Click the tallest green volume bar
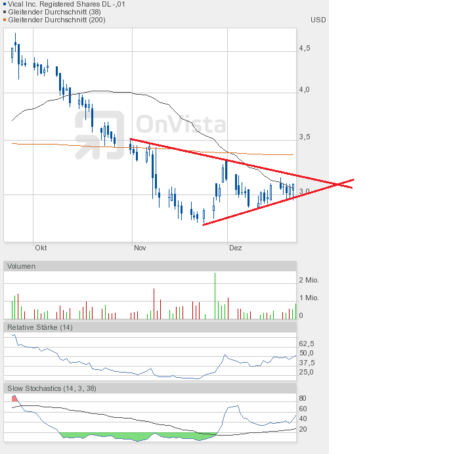Image resolution: width=476 pixels, height=454 pixels. 215,296
